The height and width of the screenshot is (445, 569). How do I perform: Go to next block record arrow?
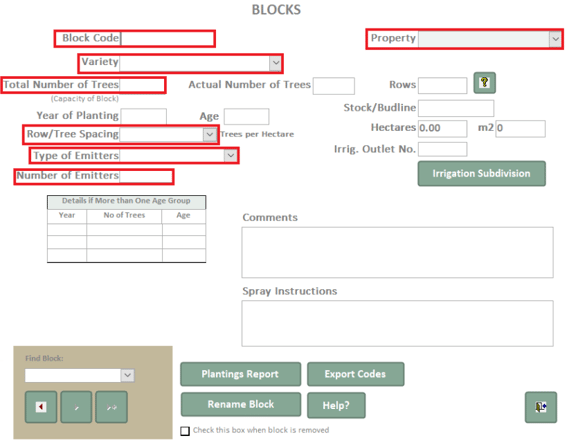click(x=76, y=407)
